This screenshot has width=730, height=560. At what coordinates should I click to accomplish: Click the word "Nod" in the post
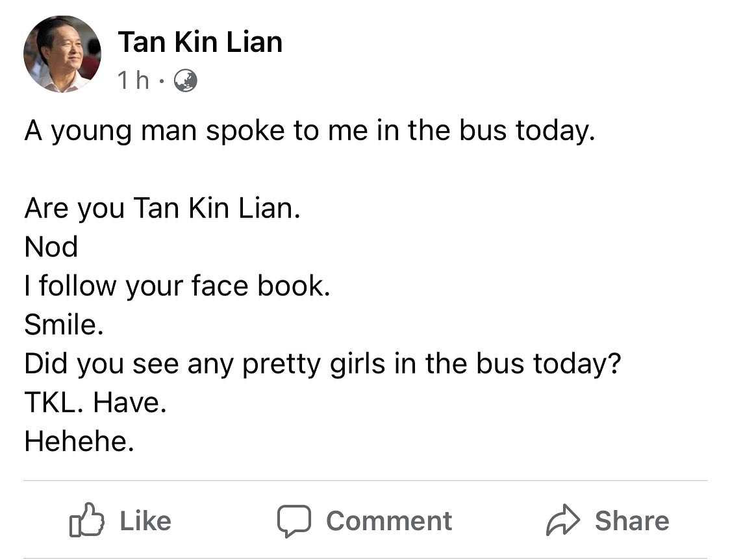pyautogui.click(x=51, y=247)
